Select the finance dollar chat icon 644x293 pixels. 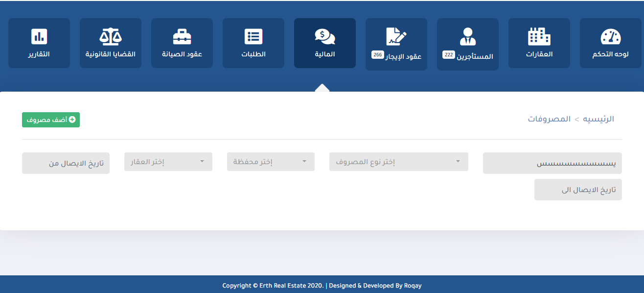point(324,37)
